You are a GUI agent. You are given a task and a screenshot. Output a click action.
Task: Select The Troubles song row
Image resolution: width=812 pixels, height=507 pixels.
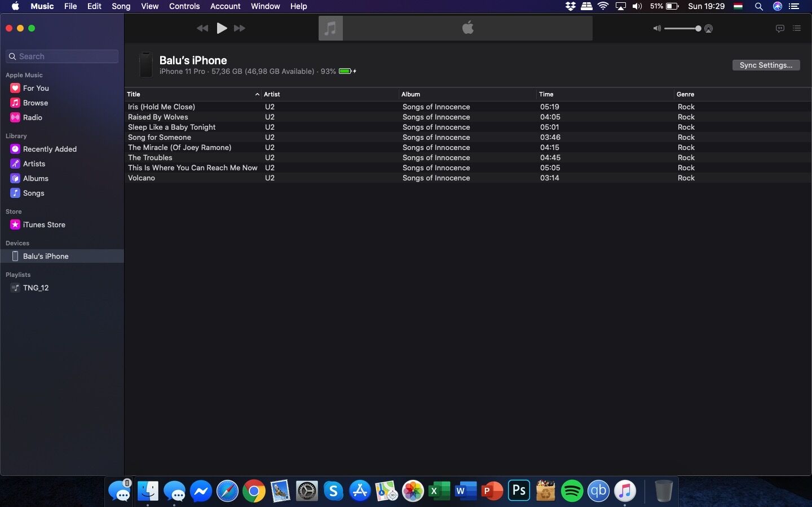(x=467, y=157)
